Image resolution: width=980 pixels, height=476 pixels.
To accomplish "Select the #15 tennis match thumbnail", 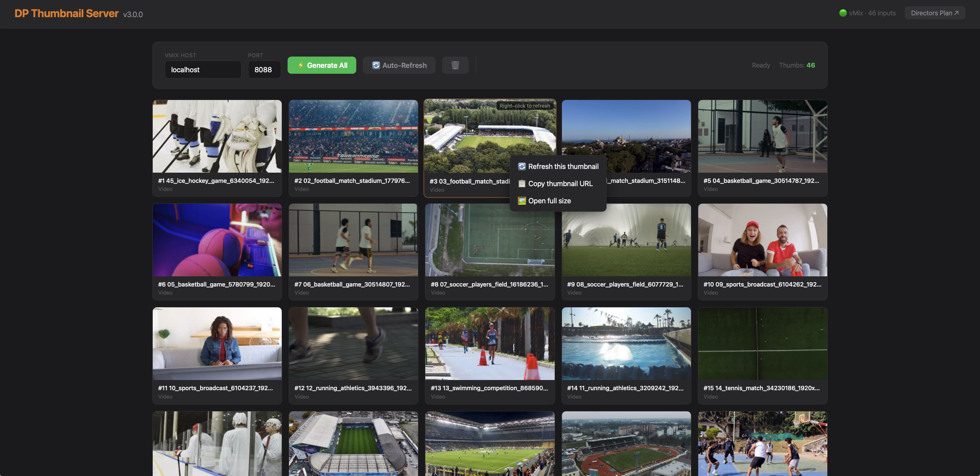I will pyautogui.click(x=762, y=343).
